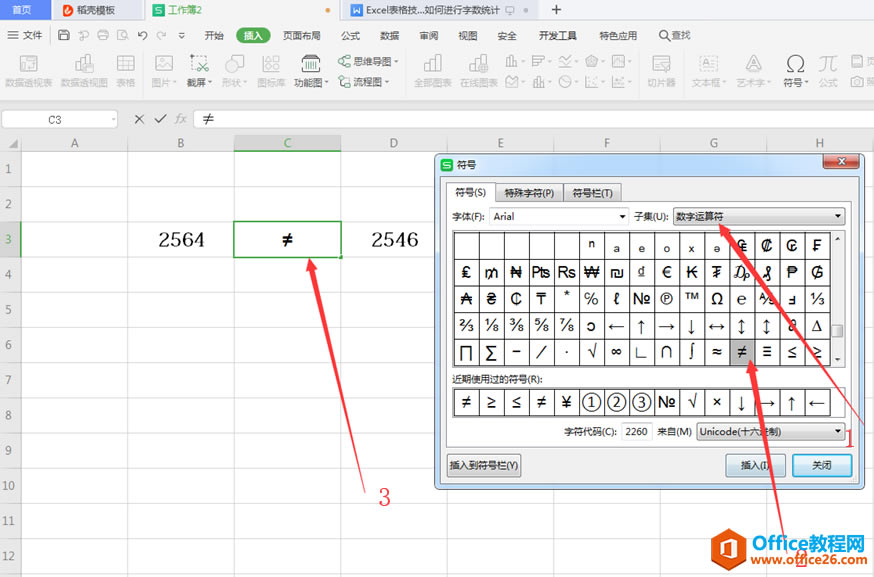Open the 数据透视表 pivot table tool
874x577 pixels.
[x=28, y=71]
